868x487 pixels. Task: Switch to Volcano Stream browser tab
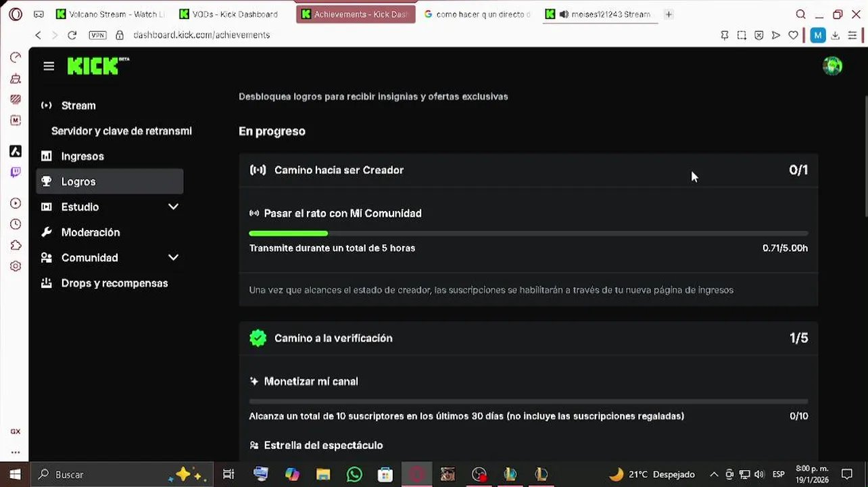coord(111,14)
